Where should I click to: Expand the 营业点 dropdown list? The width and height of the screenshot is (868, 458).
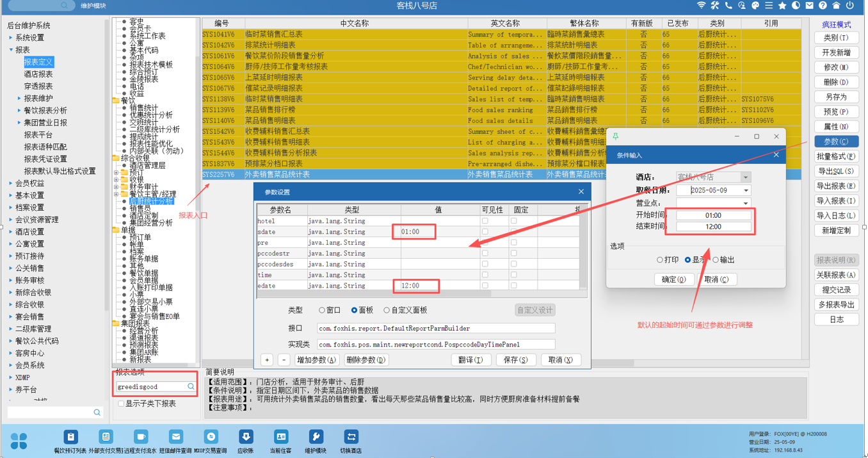click(746, 203)
